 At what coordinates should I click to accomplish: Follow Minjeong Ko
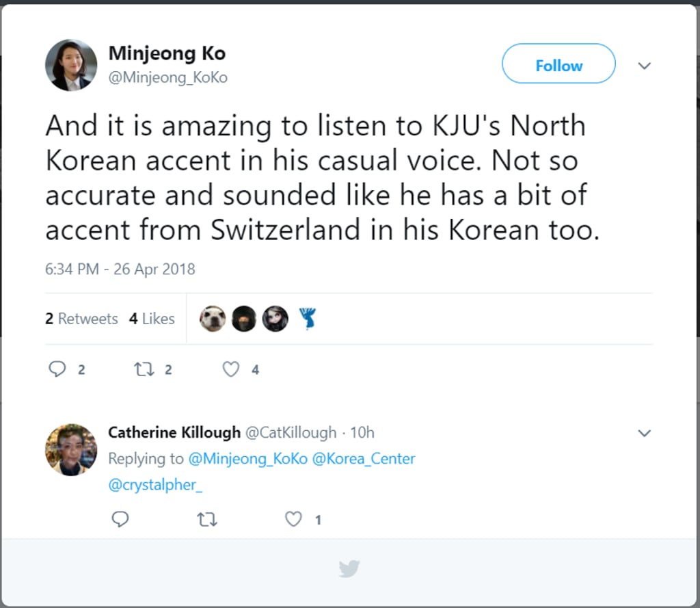558,66
